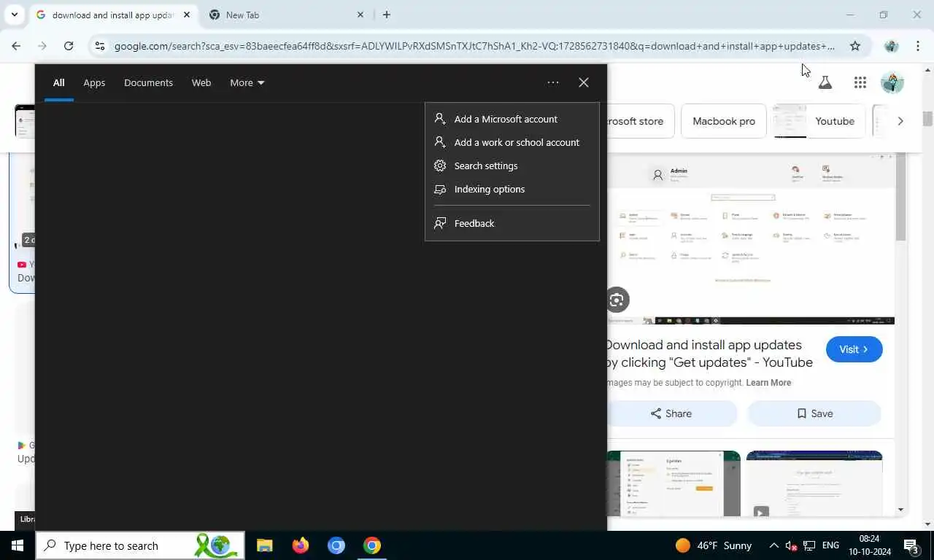This screenshot has width=934, height=560.
Task: Click the Visit button
Action: coord(854,349)
